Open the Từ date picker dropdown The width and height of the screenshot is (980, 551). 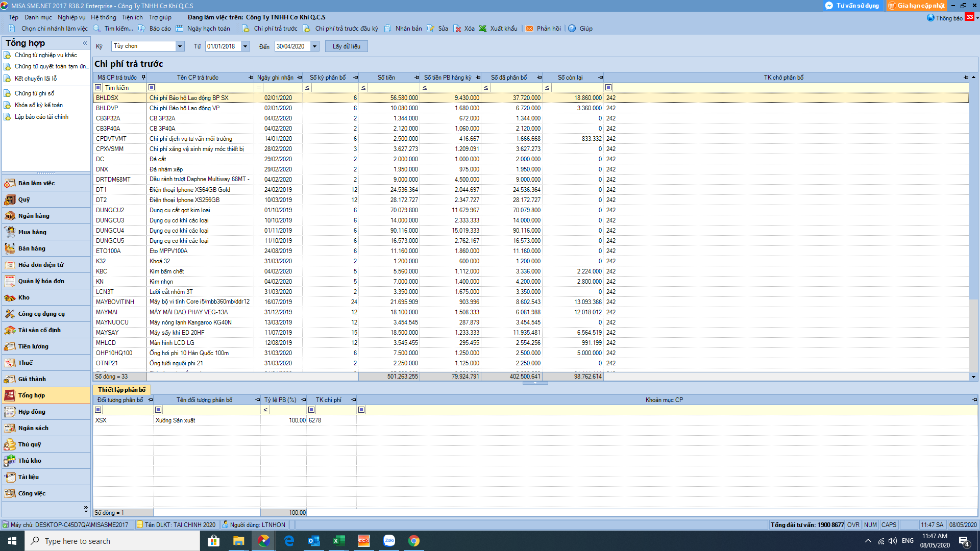(246, 46)
